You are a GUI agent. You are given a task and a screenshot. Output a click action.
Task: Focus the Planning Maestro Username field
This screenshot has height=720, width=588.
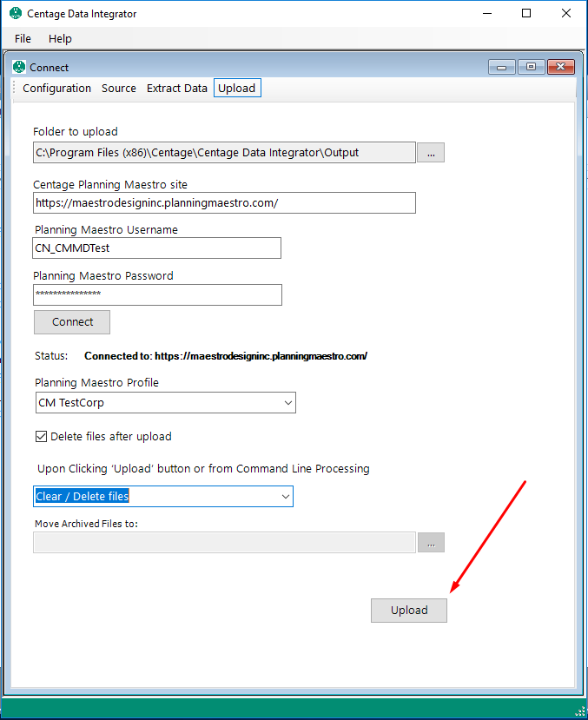[157, 248]
